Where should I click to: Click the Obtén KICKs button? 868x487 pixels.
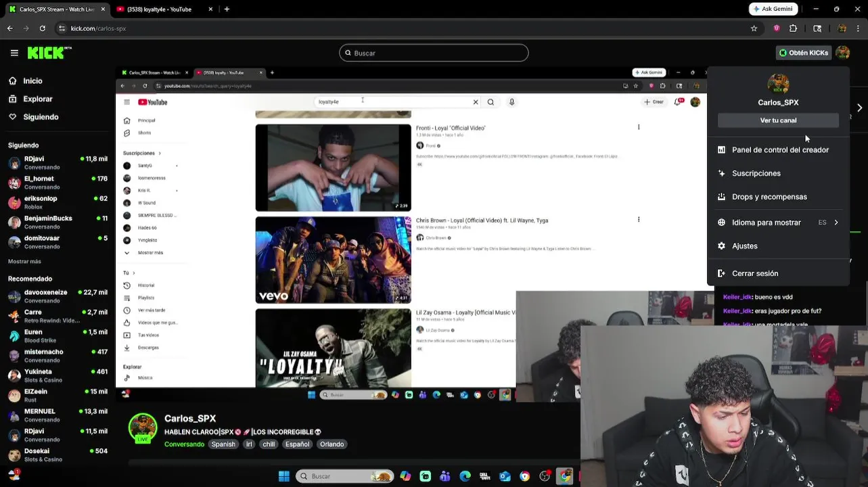coord(803,53)
